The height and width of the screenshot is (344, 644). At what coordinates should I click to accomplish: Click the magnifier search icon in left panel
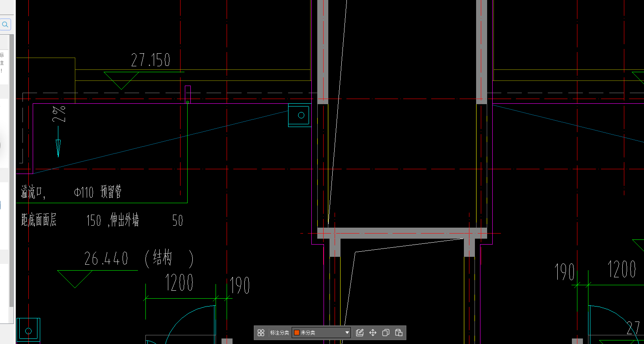click(5, 24)
